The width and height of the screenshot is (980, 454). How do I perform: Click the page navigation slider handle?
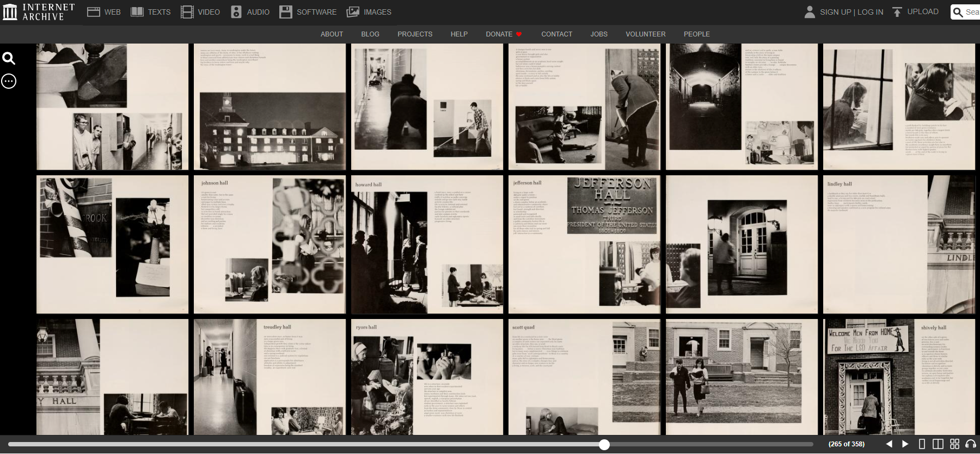click(x=604, y=444)
